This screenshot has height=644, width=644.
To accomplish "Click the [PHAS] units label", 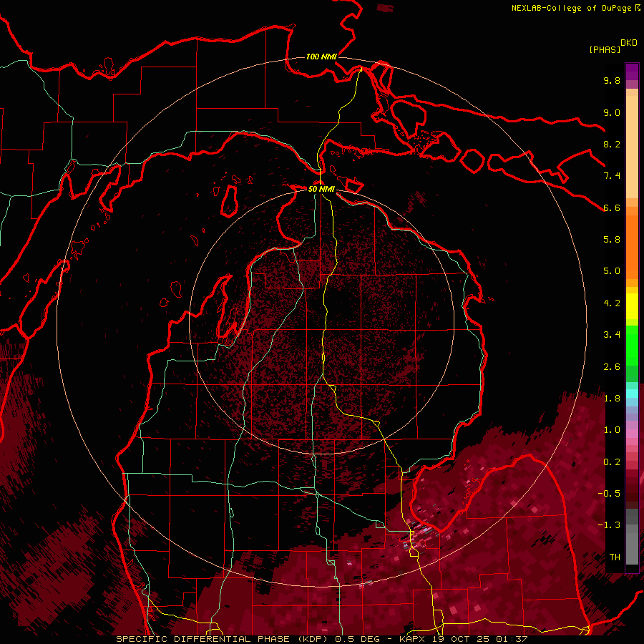I will click(x=605, y=49).
